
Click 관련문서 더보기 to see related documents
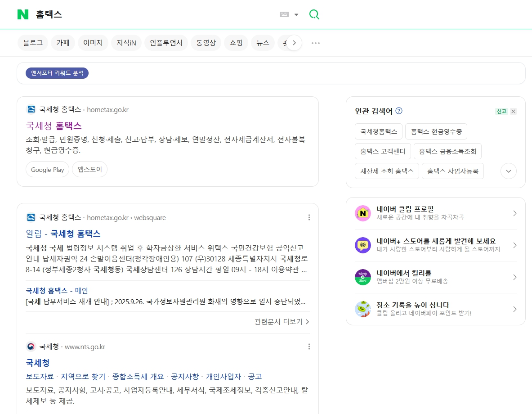click(282, 322)
